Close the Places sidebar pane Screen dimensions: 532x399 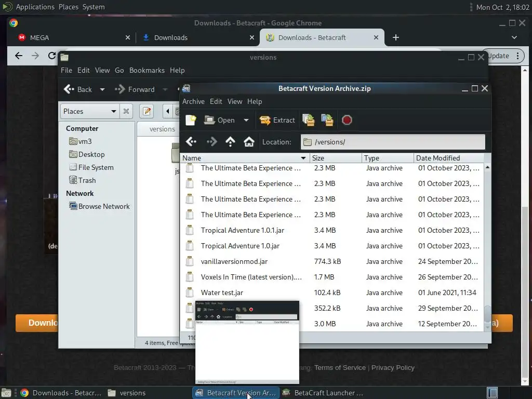[x=126, y=111]
